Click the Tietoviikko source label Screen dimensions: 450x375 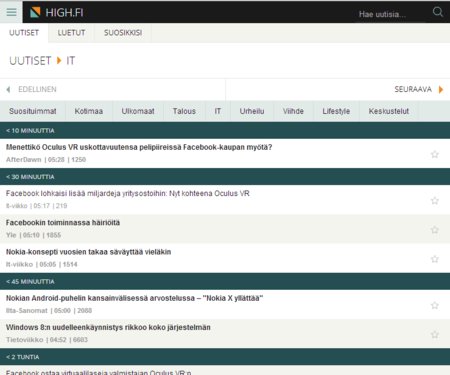25,340
